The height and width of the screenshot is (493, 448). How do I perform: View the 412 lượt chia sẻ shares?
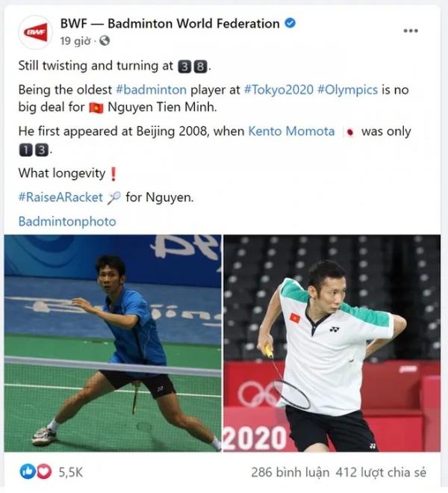point(381,472)
